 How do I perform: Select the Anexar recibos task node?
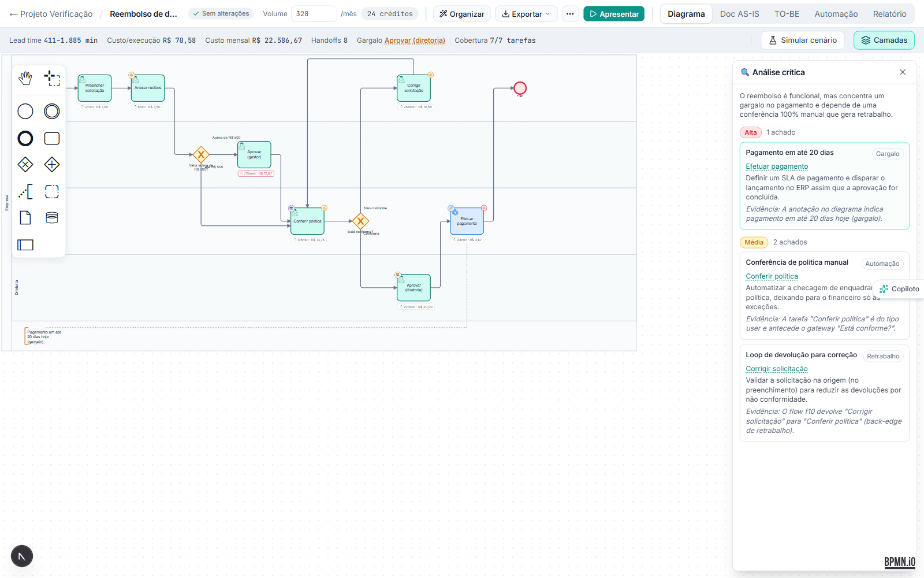pyautogui.click(x=148, y=88)
